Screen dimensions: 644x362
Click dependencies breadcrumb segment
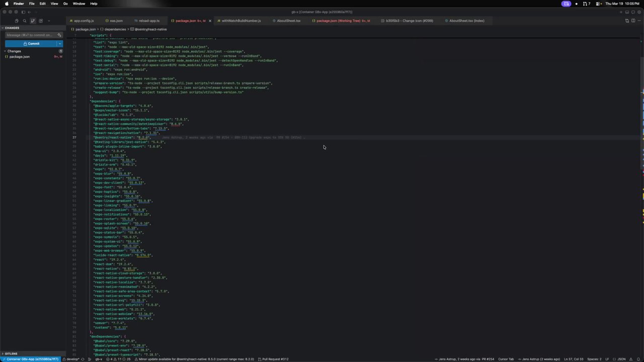click(115, 29)
